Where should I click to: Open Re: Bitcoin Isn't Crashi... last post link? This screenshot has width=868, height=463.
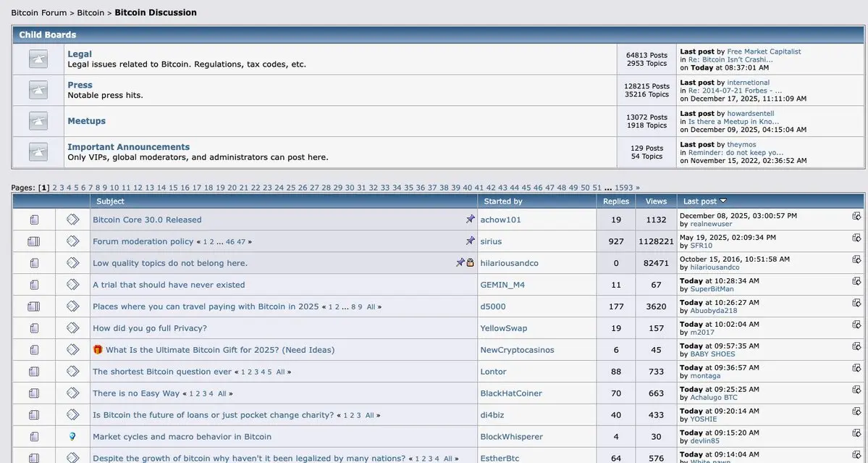point(730,60)
